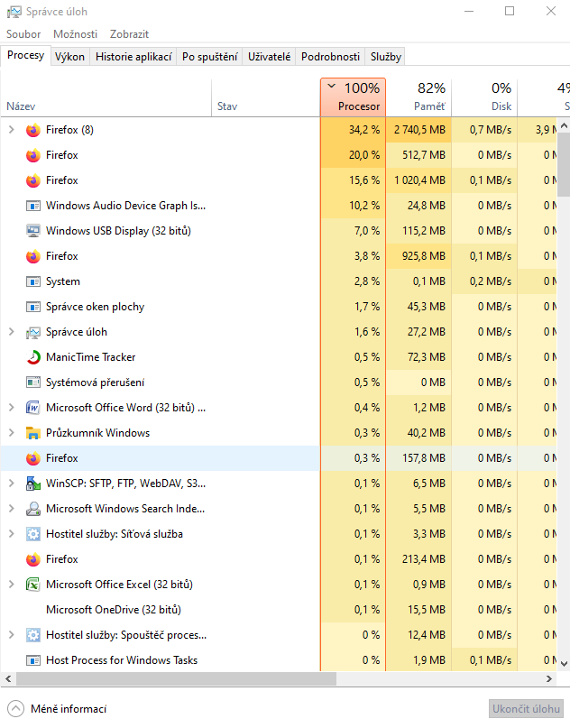
Task: Click the Méně informací link
Action: pos(69,709)
